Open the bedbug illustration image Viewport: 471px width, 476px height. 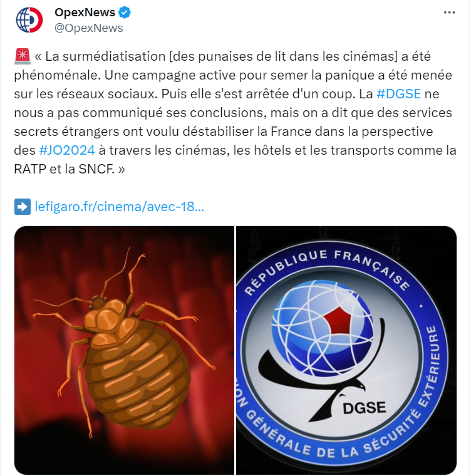[124, 350]
